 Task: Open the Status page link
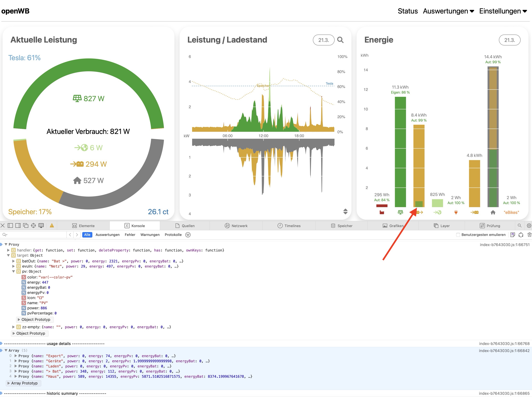pyautogui.click(x=408, y=11)
